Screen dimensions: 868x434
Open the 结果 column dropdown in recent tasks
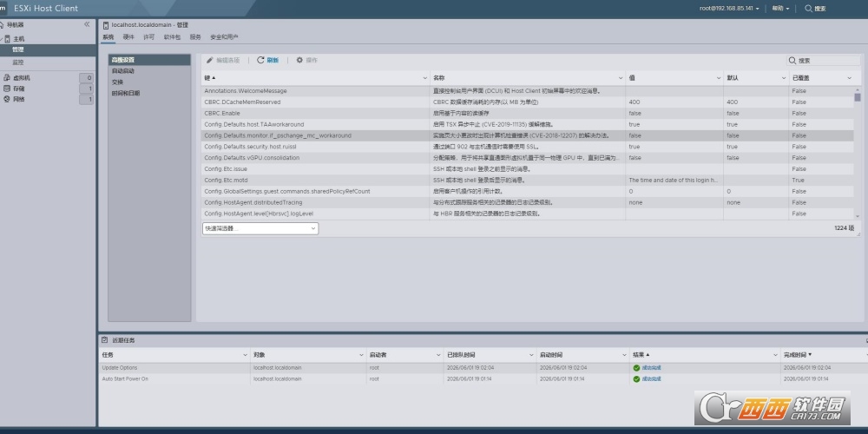click(x=775, y=354)
